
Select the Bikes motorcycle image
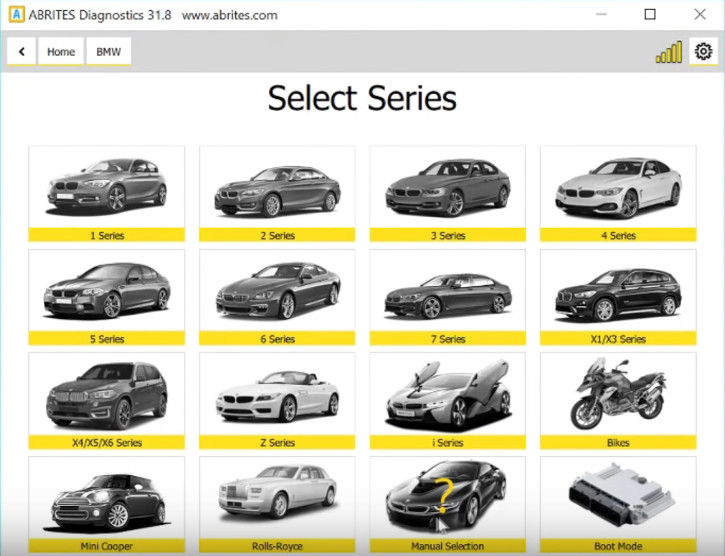pos(618,393)
